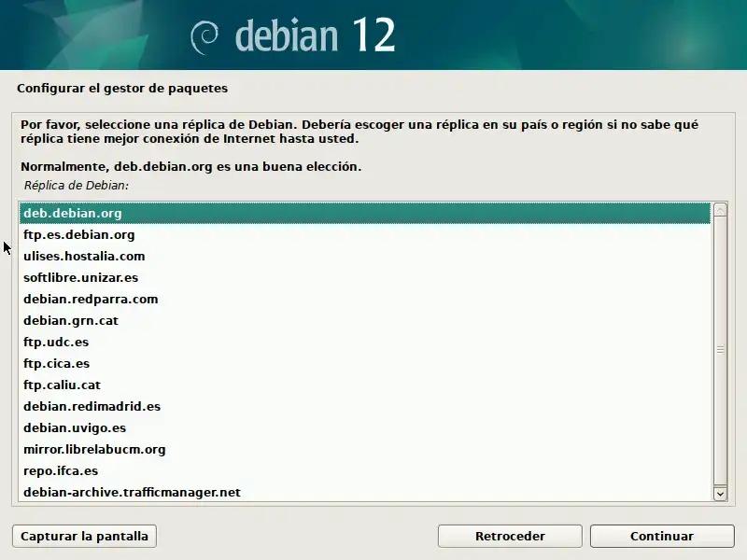
Task: Select debian.uvigo.es mirror
Action: (365, 427)
